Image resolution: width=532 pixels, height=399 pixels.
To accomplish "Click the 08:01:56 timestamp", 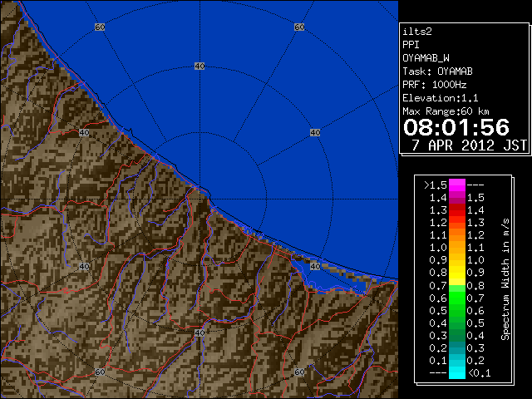I will (456, 127).
